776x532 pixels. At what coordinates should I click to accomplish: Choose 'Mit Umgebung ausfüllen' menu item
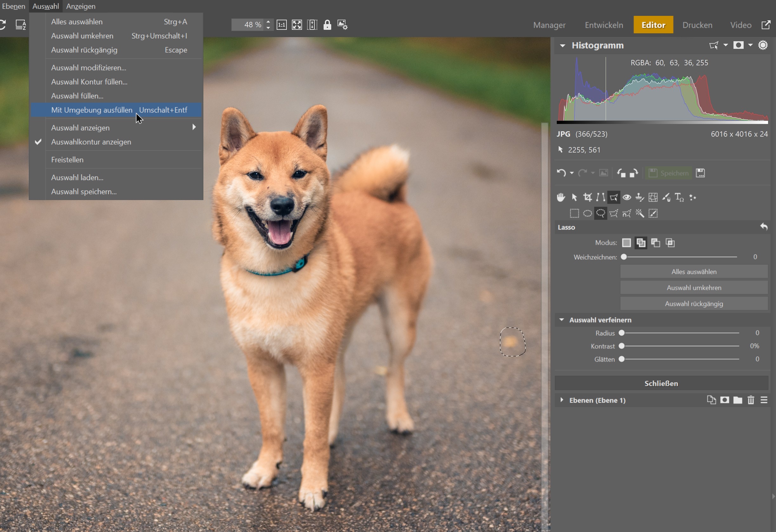pyautogui.click(x=116, y=110)
